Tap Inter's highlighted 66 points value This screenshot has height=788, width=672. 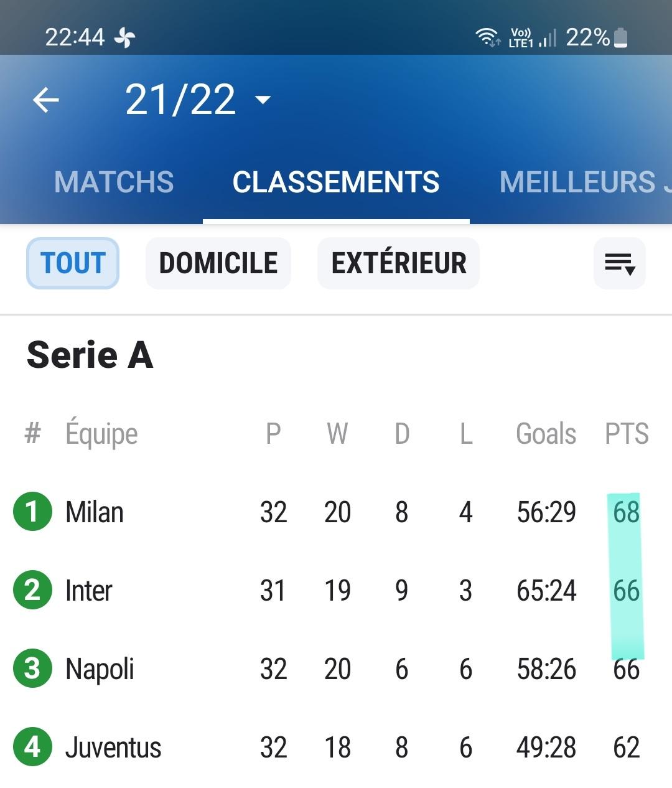[626, 591]
